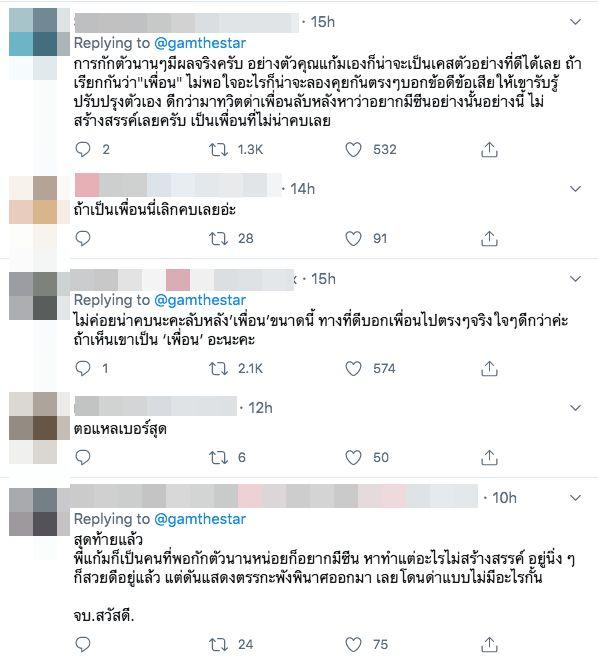
Task: Open @gamthestar link in the first tweet
Action: [200, 43]
